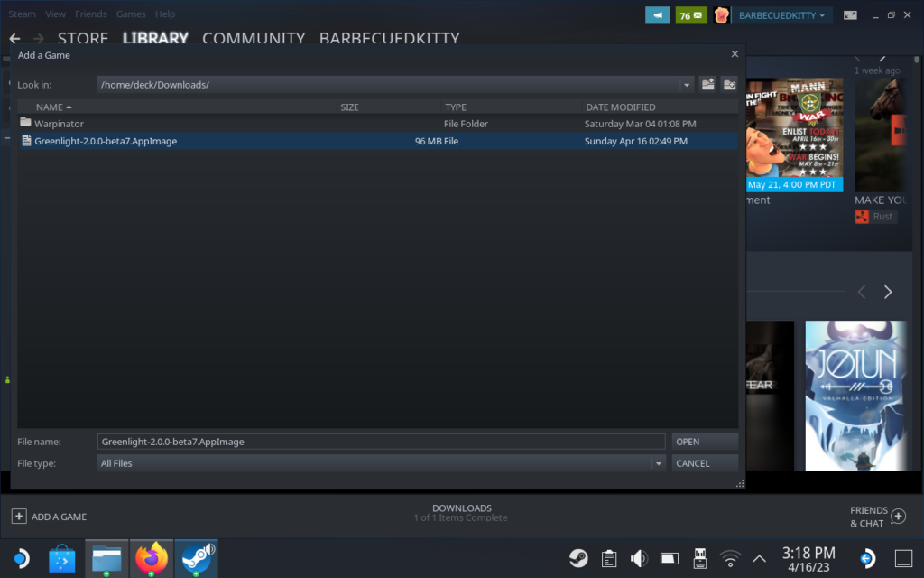Click the Add a Game plus icon
Screen dimensions: 924x578
19,516
